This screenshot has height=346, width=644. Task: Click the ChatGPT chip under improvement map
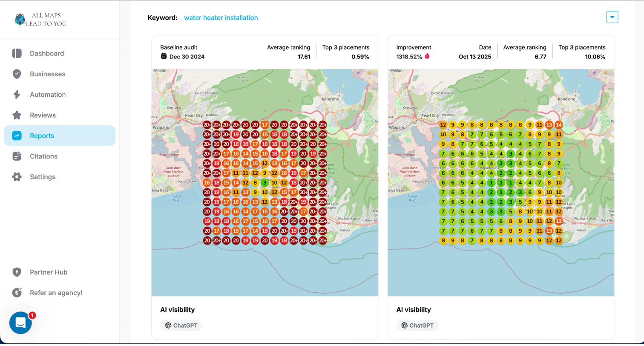(x=417, y=326)
